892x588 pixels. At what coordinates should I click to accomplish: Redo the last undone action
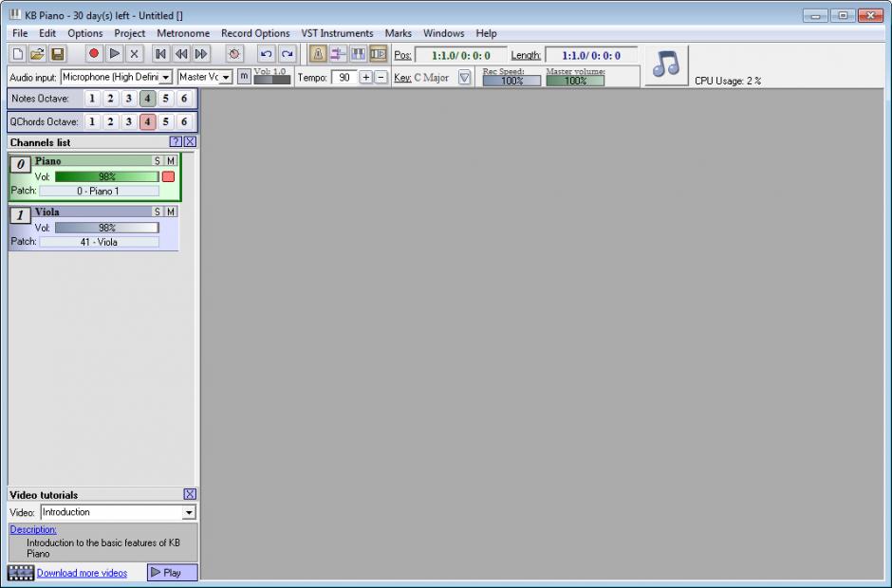click(x=287, y=54)
